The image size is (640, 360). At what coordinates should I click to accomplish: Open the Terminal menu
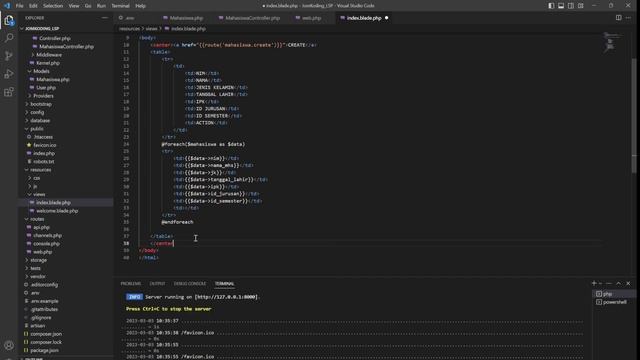pyautogui.click(x=120, y=6)
